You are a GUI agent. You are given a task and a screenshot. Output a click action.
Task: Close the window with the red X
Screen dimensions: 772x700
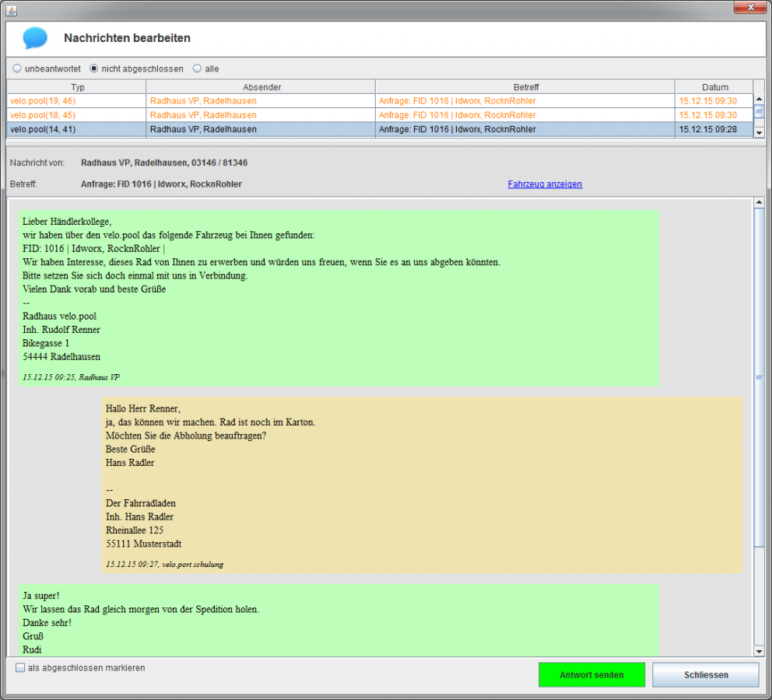point(750,7)
